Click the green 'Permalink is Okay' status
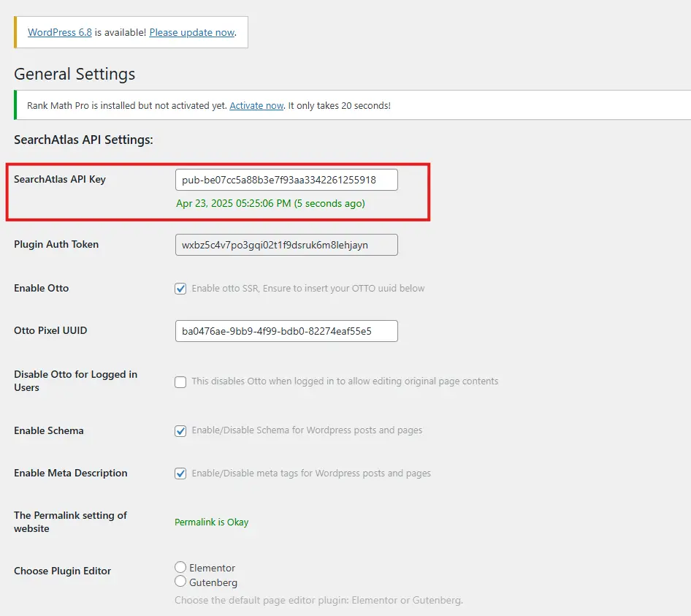Screen dimensions: 691x616 pos(212,522)
